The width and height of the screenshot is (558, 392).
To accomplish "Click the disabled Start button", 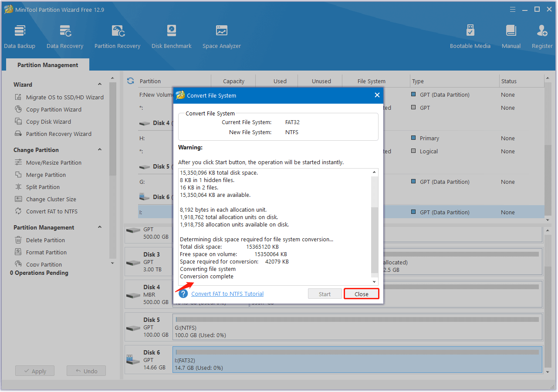I will click(x=325, y=294).
